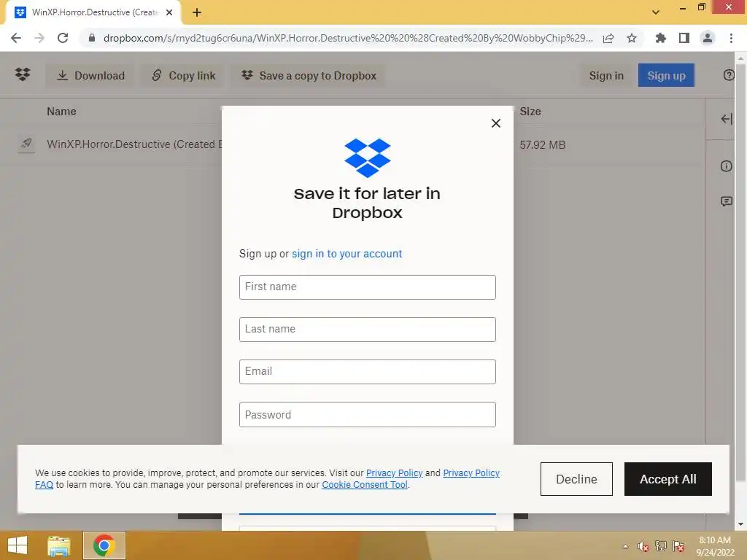Image resolution: width=747 pixels, height=560 pixels.
Task: Close the WinXP.Horror.Destructive tab
Action: click(x=169, y=13)
